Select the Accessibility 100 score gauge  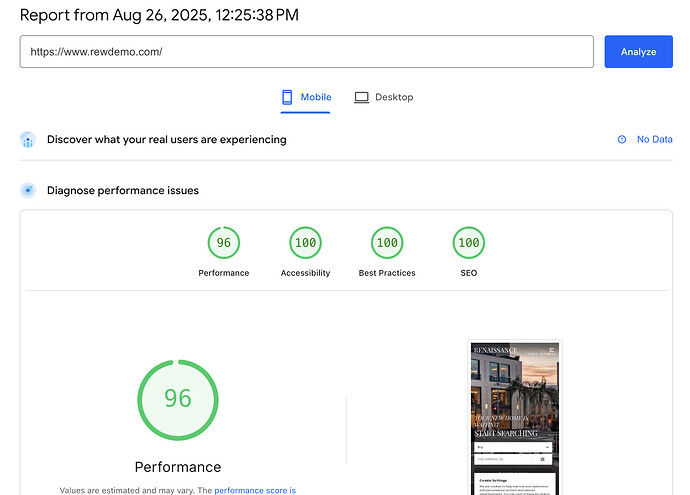tap(305, 243)
